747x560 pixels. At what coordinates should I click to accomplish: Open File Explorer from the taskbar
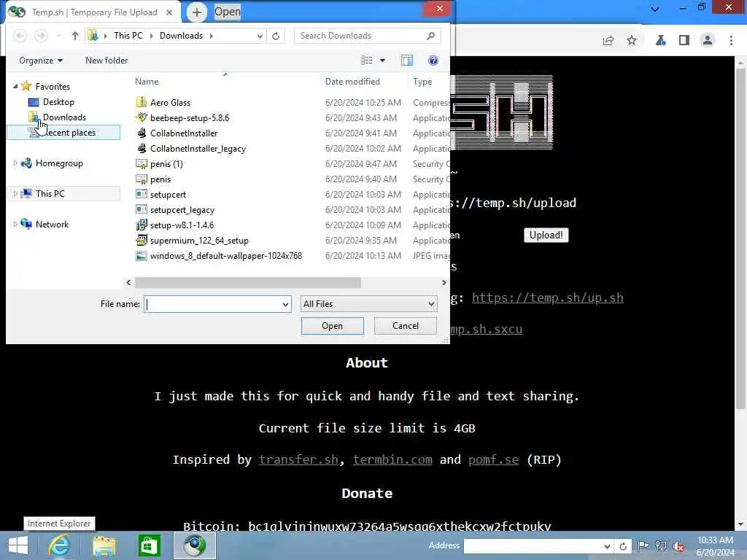(104, 545)
